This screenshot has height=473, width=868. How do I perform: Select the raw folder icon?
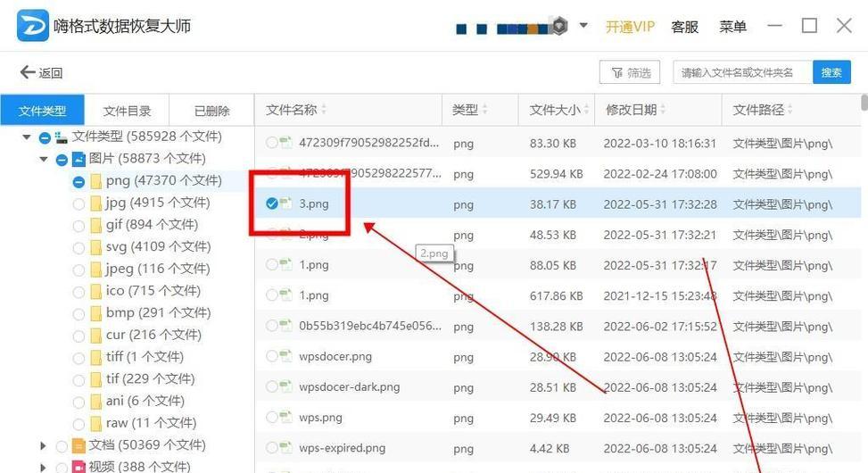(x=95, y=424)
